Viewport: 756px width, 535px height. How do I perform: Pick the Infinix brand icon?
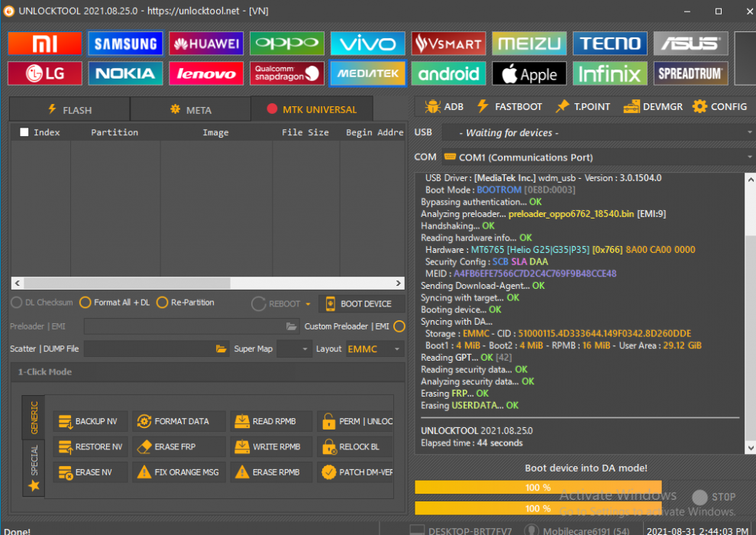(x=610, y=73)
